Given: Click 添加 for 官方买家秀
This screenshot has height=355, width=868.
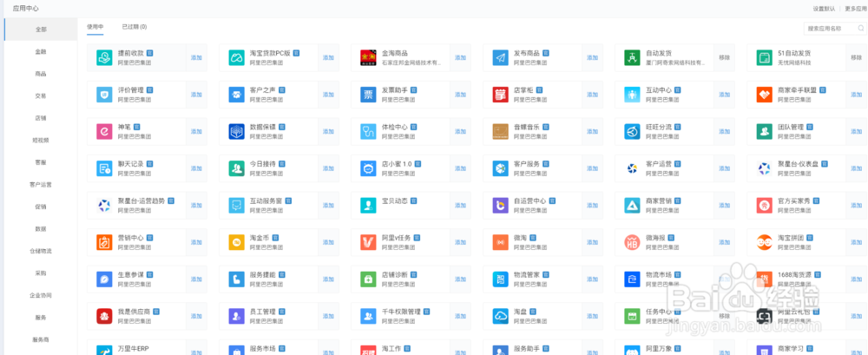Looking at the screenshot, I should pos(857,206).
